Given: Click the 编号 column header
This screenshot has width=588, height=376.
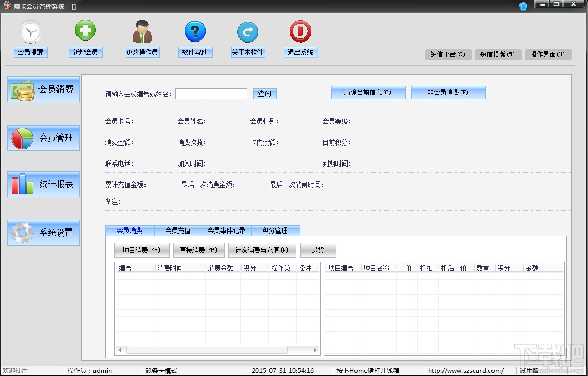Looking at the screenshot, I should 135,268.
